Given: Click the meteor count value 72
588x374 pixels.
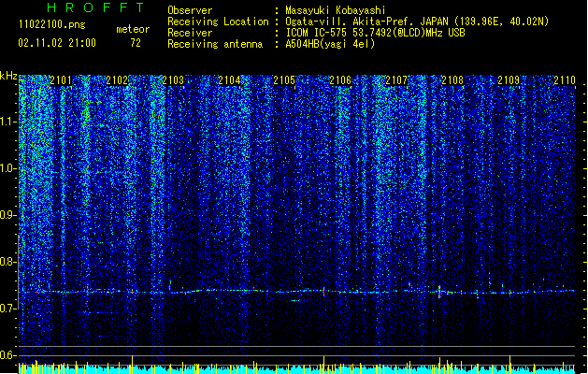Looking at the screenshot, I should pyautogui.click(x=136, y=43).
